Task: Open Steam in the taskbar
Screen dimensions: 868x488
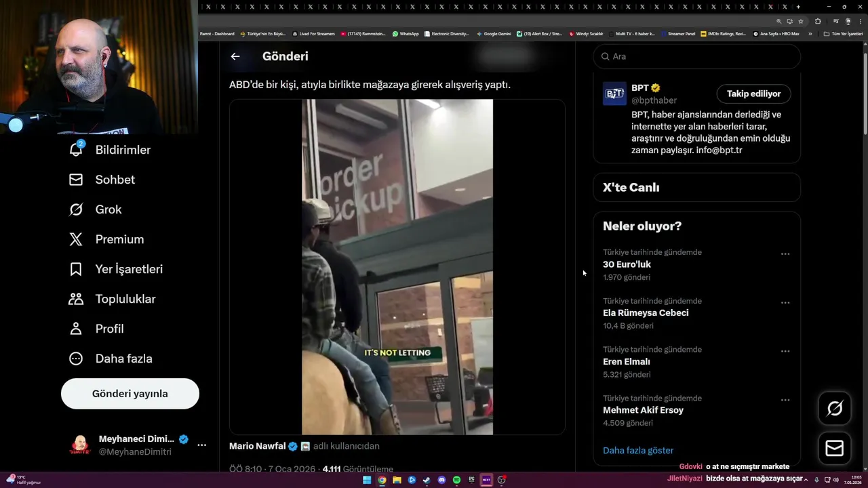Action: click(x=427, y=480)
